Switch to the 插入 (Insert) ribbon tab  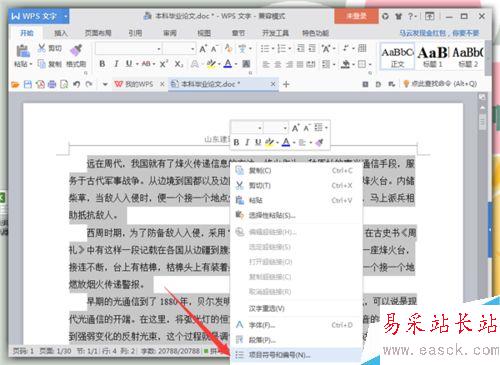click(61, 33)
